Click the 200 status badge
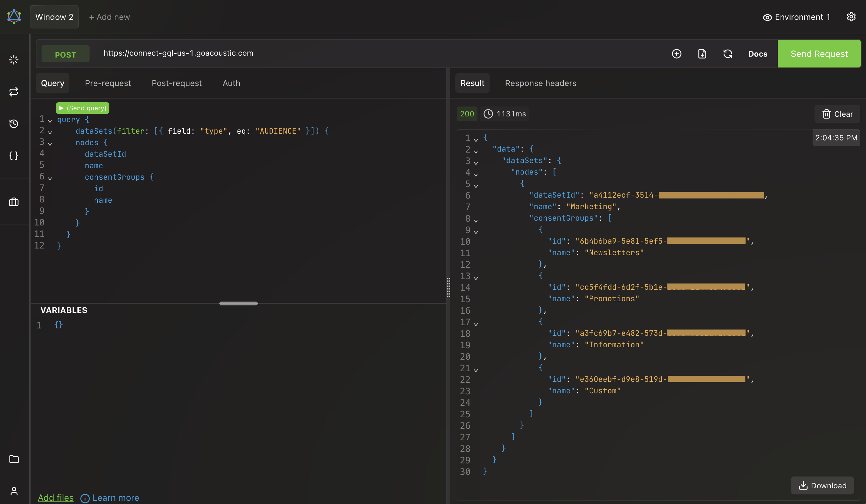 tap(467, 114)
